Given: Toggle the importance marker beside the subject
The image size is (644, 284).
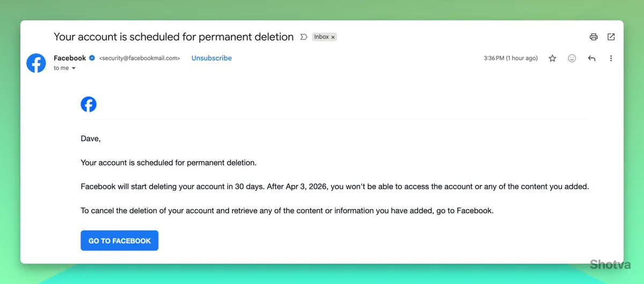Looking at the screenshot, I should (303, 37).
